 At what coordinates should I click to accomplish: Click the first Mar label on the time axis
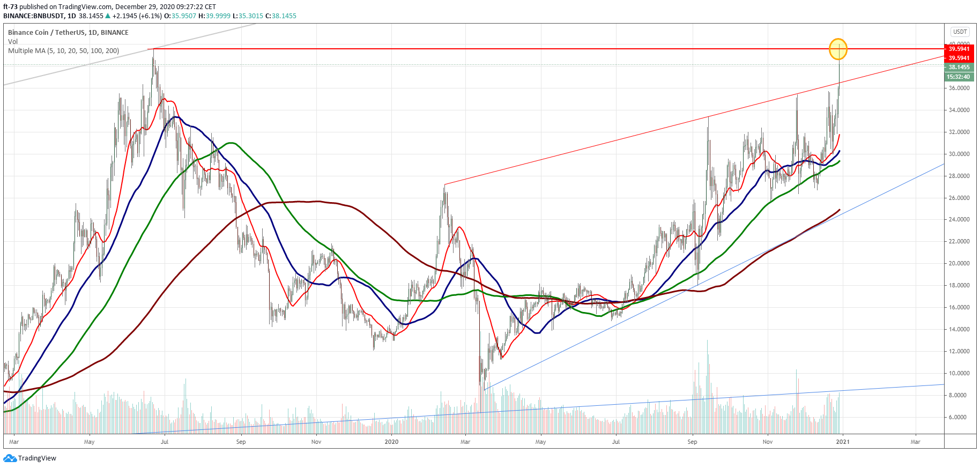14,442
